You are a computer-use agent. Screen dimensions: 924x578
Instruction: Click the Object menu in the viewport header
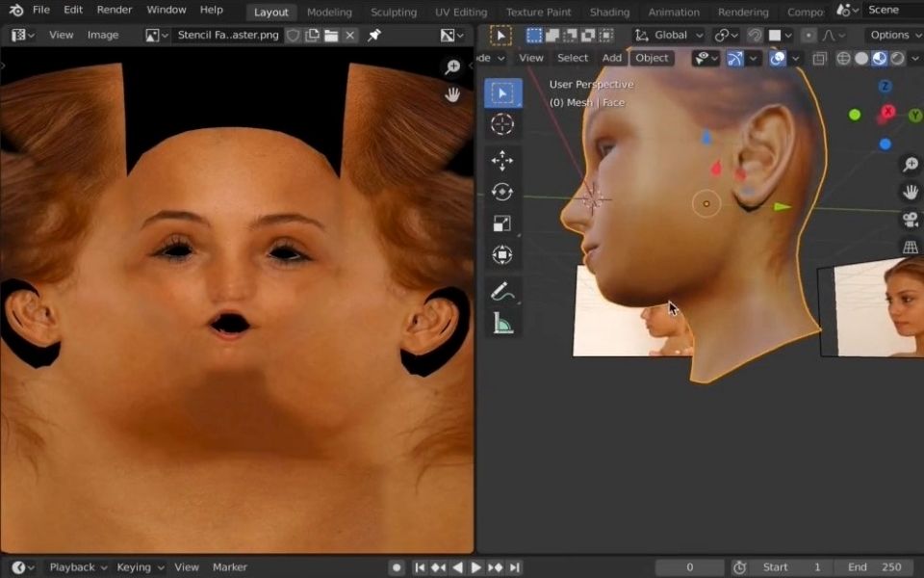652,58
